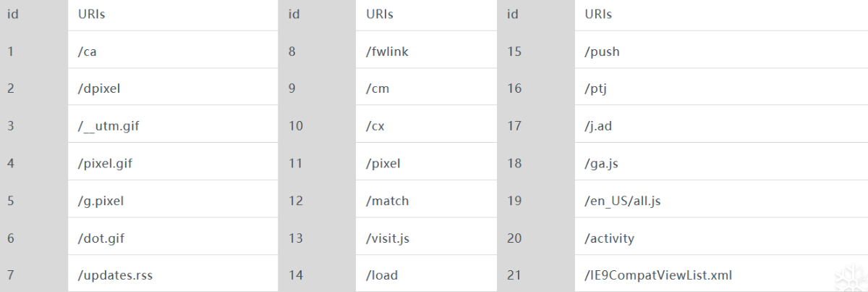The image size is (868, 292).
Task: Select the /__utm.gif URI cell
Action: pos(109,126)
